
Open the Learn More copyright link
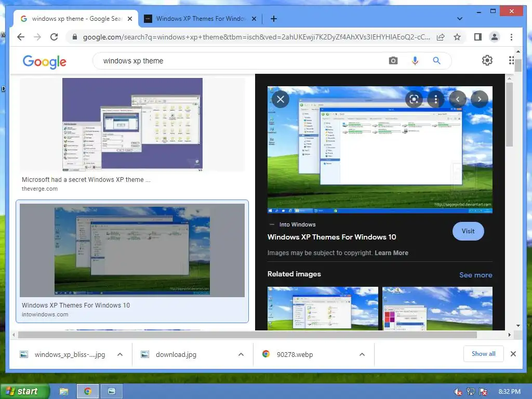coord(392,253)
